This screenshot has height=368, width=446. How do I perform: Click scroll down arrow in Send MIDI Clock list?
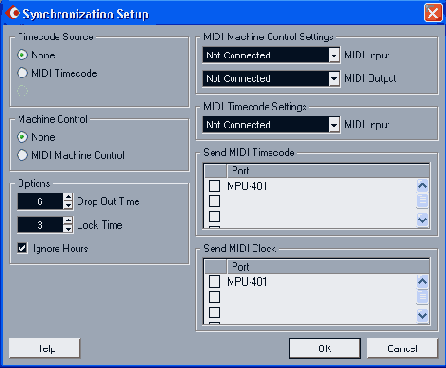[422, 315]
